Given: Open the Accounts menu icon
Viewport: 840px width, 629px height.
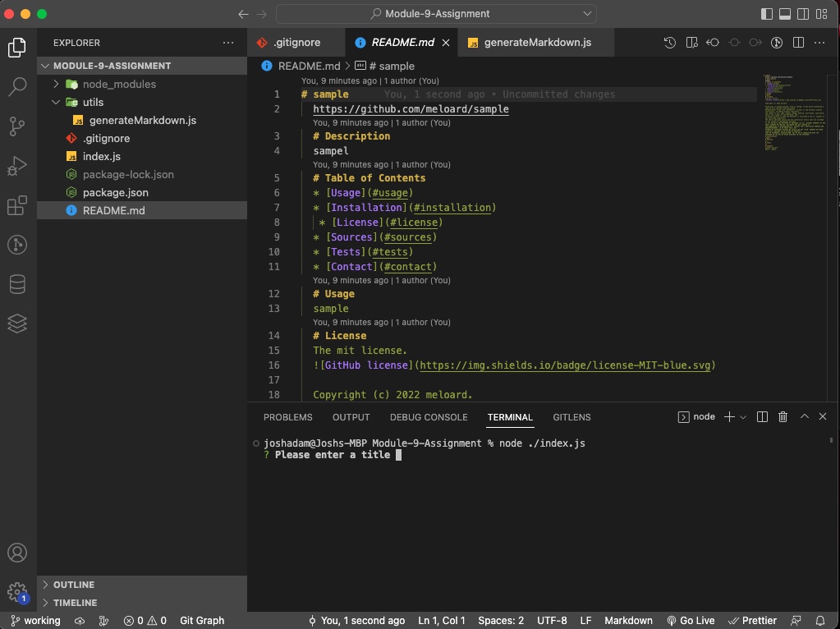Looking at the screenshot, I should 17,553.
